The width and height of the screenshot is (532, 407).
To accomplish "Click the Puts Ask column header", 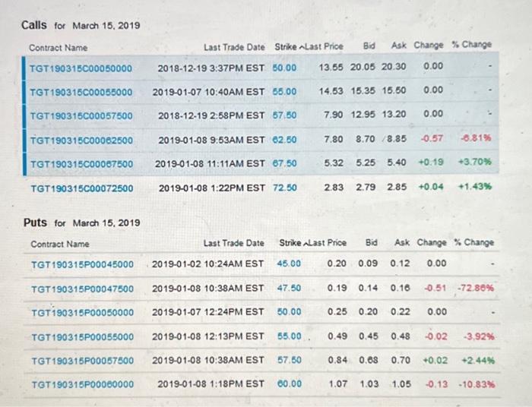I will click(402, 242).
